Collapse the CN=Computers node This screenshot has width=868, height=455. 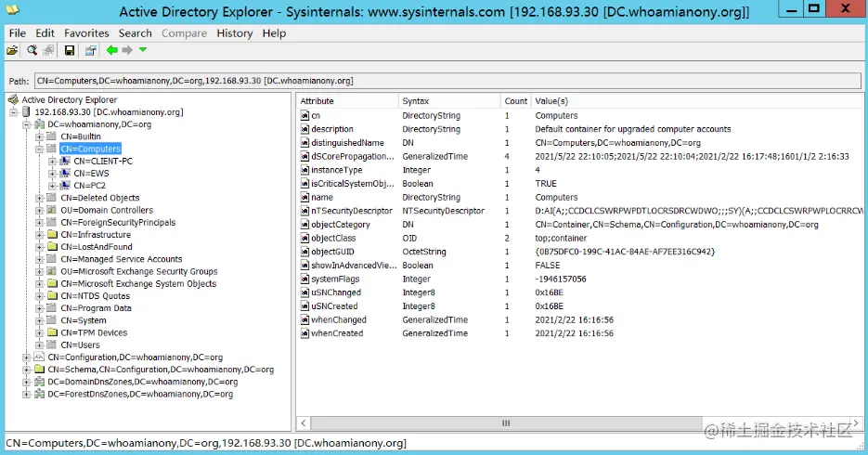(x=39, y=149)
